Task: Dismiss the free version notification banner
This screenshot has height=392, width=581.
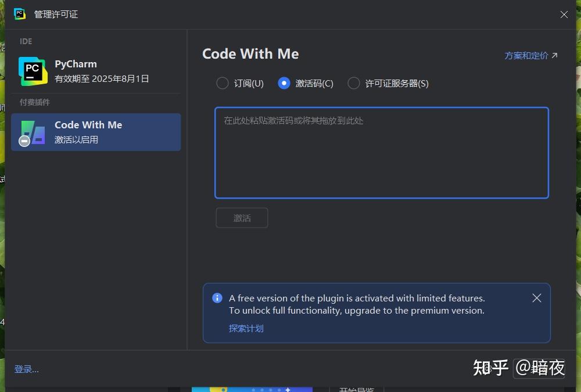Action: tap(536, 298)
